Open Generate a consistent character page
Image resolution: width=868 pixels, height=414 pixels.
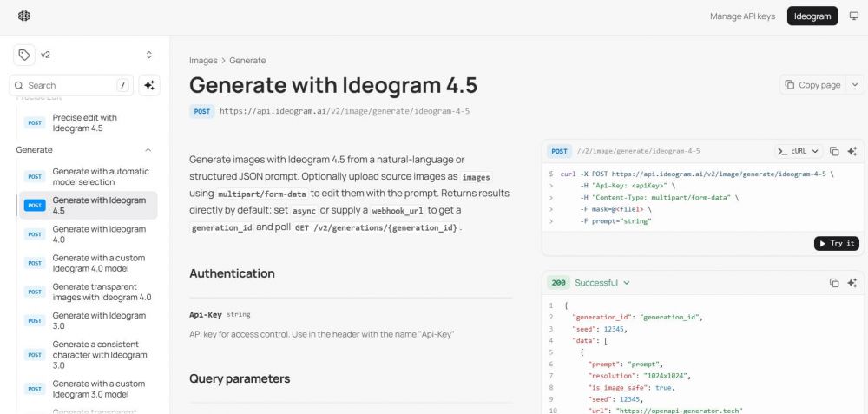click(x=88, y=355)
